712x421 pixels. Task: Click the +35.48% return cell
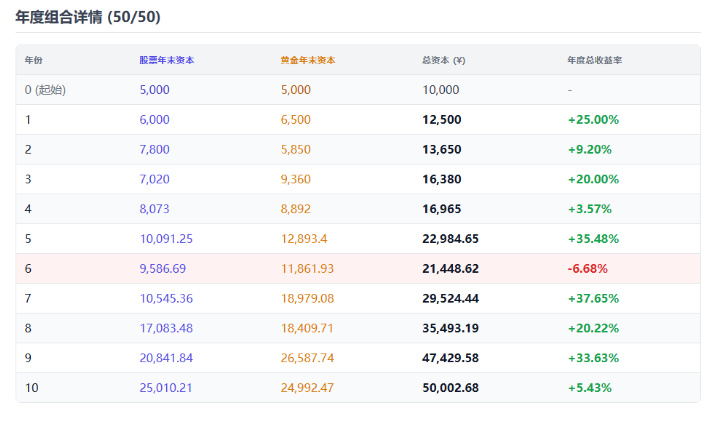[x=593, y=239]
